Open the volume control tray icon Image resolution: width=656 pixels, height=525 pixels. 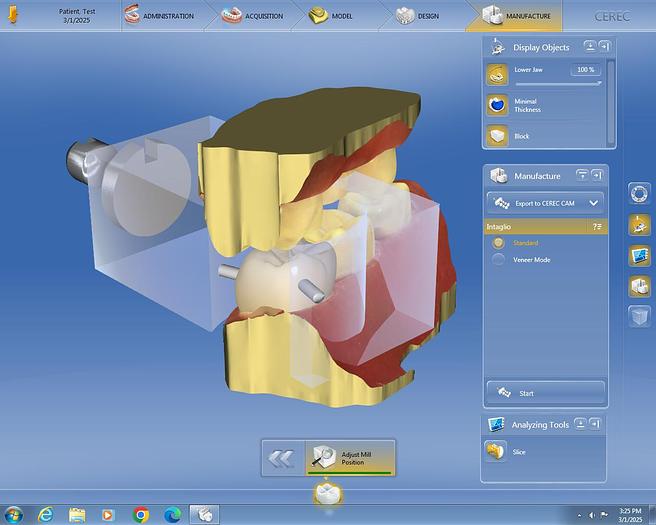pyautogui.click(x=592, y=515)
